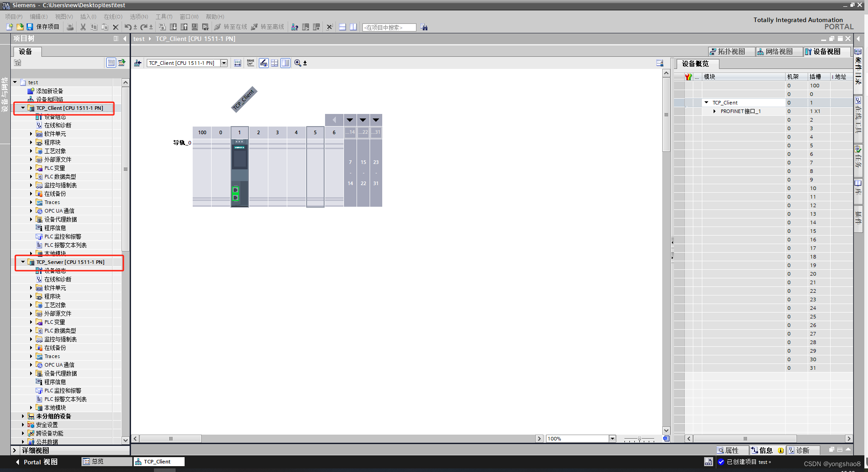Click the delete X icon beside paste

click(116, 27)
